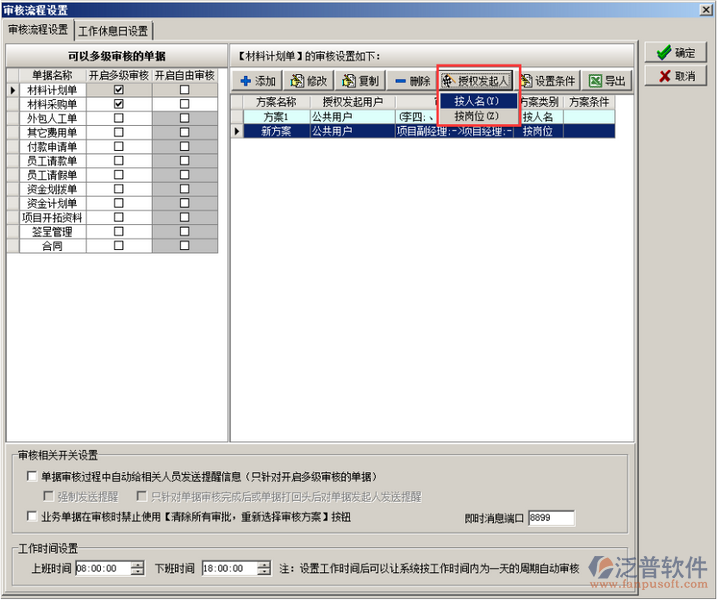Click the 添加 (Add) toolbar button

click(x=258, y=81)
